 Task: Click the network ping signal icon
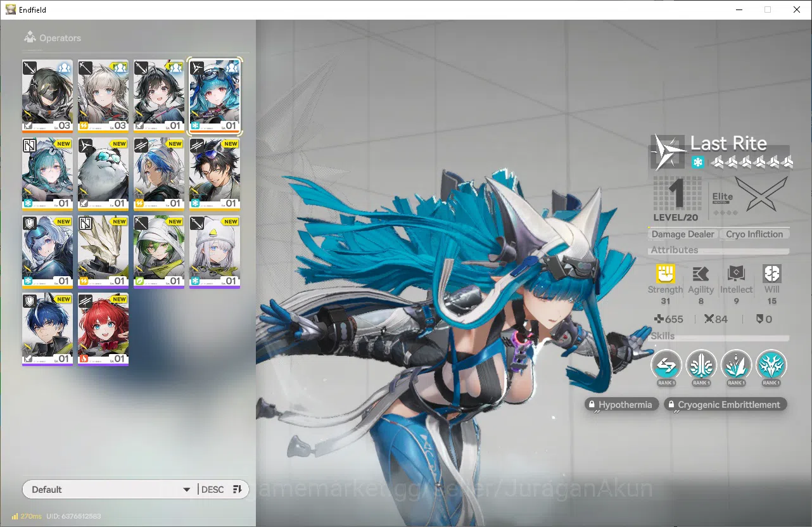click(15, 516)
